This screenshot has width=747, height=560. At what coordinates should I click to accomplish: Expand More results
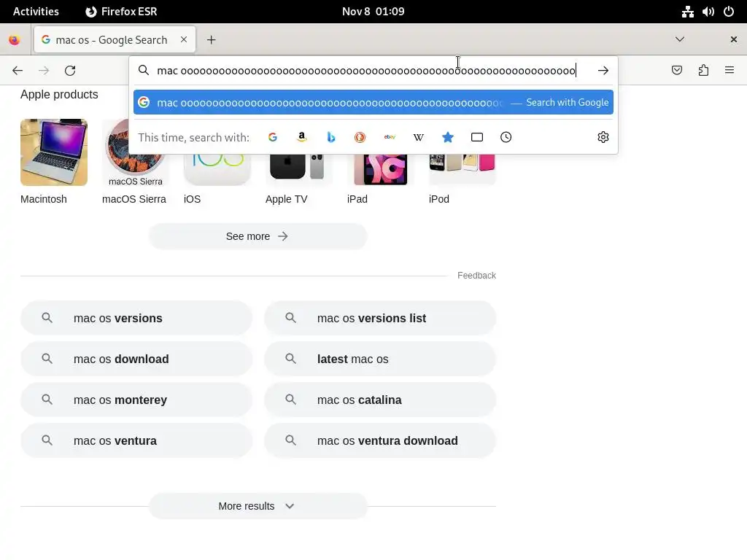(x=258, y=506)
